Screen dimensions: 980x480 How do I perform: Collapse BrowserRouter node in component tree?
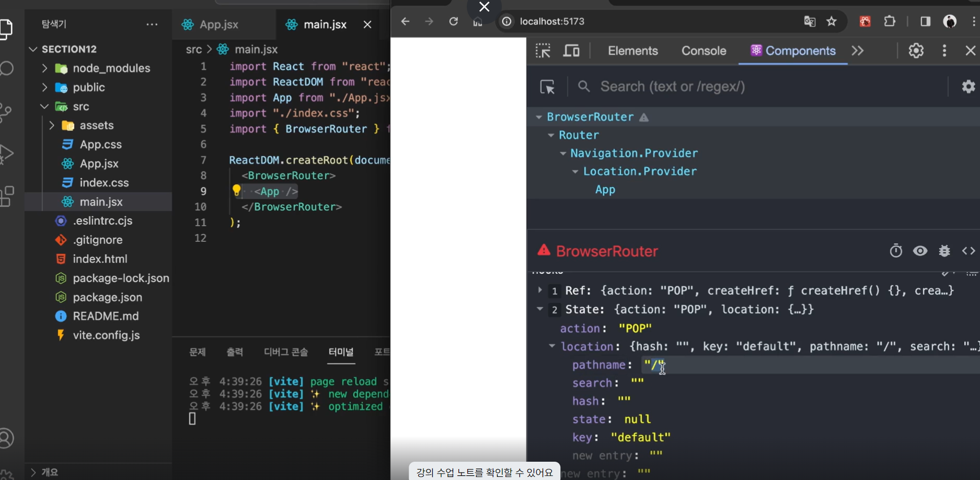(x=539, y=117)
